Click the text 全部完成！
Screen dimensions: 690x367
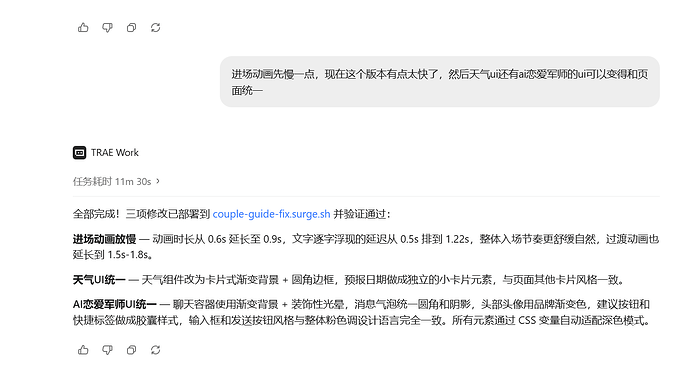click(96, 214)
